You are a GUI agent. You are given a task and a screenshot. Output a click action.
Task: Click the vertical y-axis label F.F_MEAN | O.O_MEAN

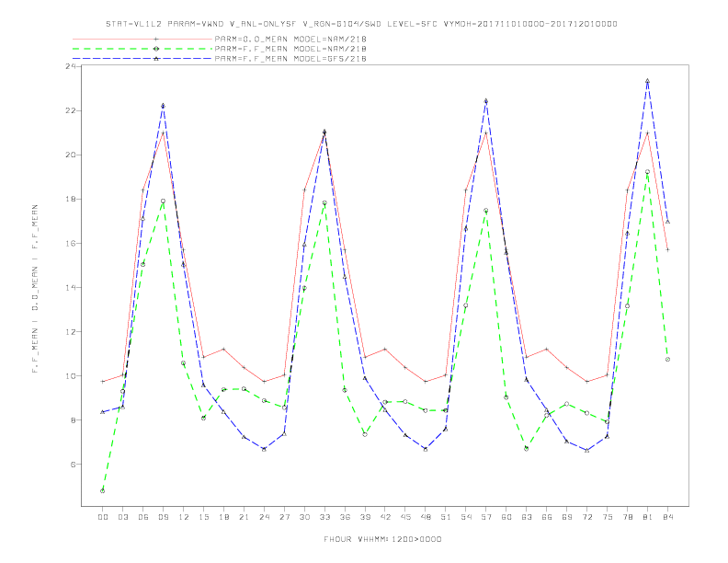point(35,289)
